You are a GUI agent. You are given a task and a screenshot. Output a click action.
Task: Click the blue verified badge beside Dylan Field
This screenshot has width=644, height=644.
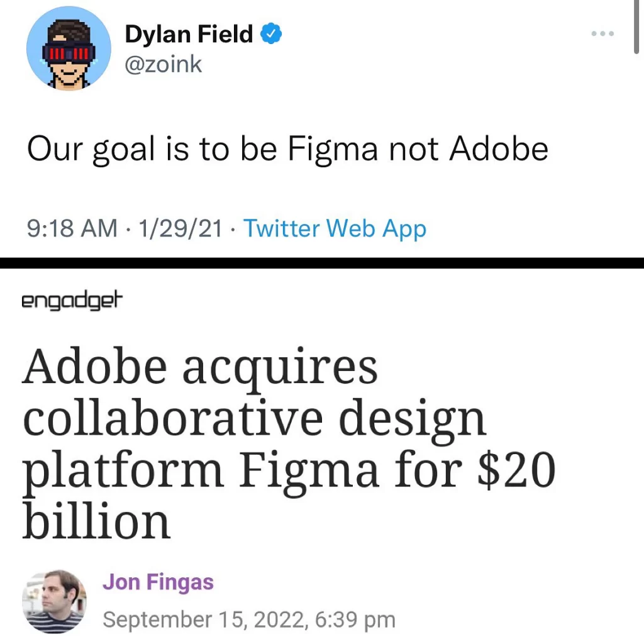click(271, 35)
